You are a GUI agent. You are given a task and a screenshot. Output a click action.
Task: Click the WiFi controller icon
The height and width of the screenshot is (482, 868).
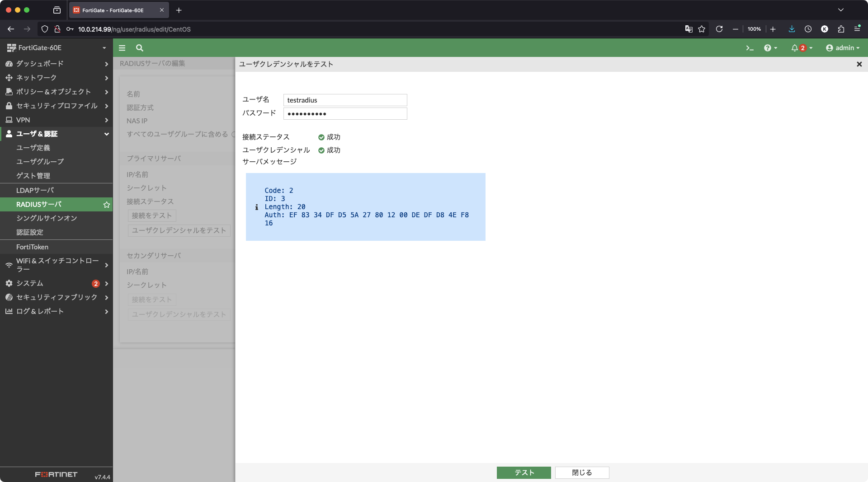[x=9, y=265]
